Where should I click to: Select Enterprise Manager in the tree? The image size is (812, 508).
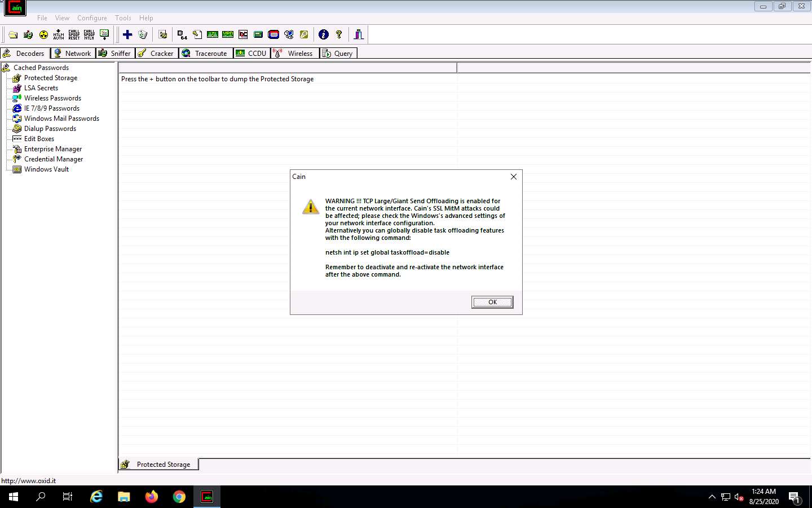tap(53, 149)
